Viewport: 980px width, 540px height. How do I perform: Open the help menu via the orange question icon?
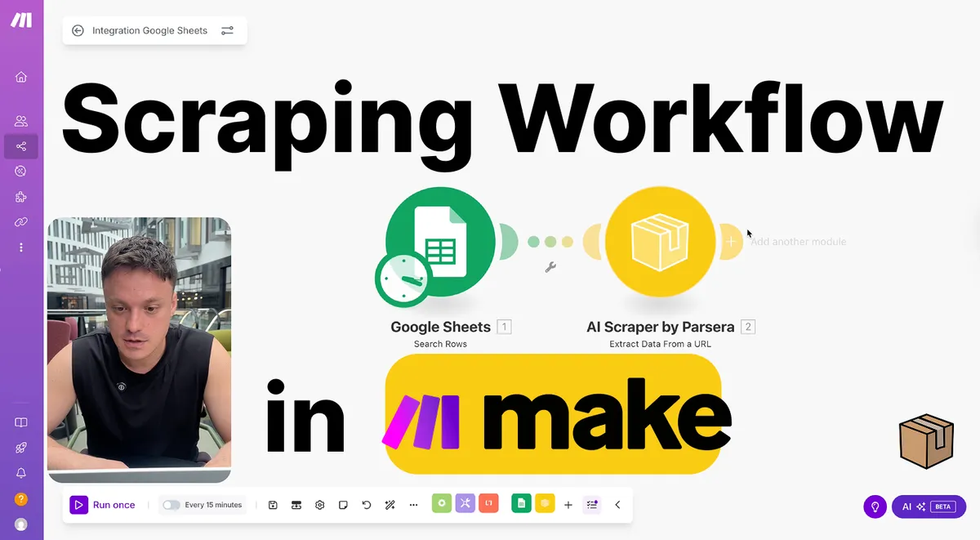point(20,498)
